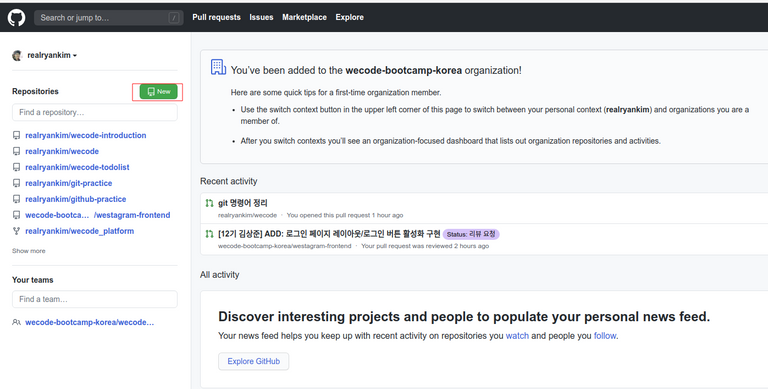Image resolution: width=768 pixels, height=389 pixels.
Task: Open realryankim/wecode repository link
Action: (62, 151)
